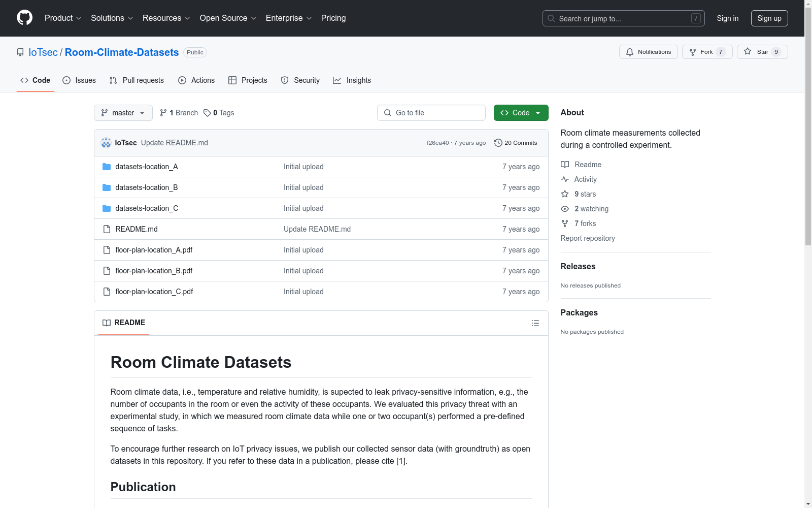Click the README.md file icon
Screen dimensions: 812x508
[107, 229]
